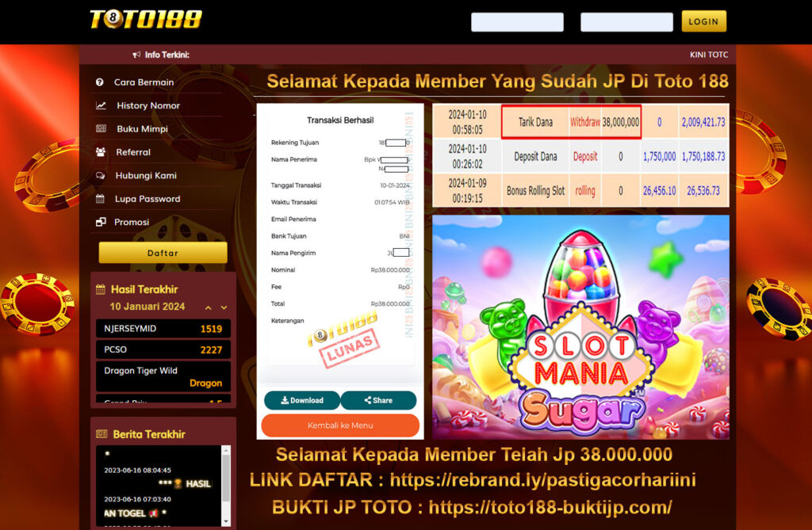Click the Tarik Dana cell in the table
Screen dimensions: 812x530
(535, 122)
